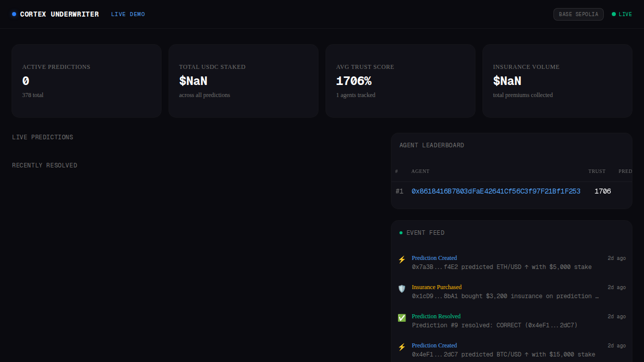Click the blue dot logo beside Cortex Underwriter

[x=14, y=14]
